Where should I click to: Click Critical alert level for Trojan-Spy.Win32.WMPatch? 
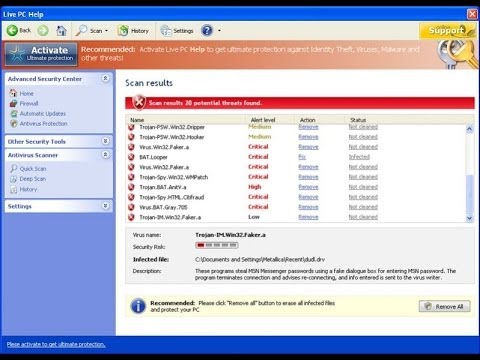(x=258, y=177)
